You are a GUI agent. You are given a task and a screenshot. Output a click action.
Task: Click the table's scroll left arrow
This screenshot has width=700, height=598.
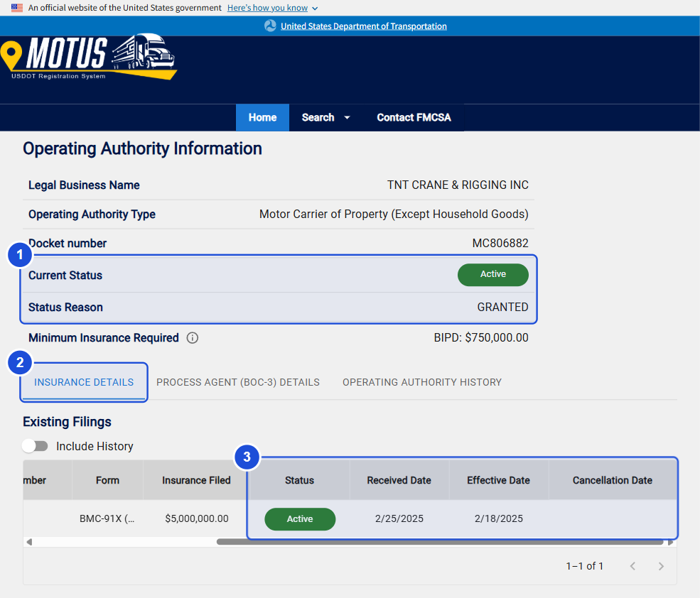29,542
